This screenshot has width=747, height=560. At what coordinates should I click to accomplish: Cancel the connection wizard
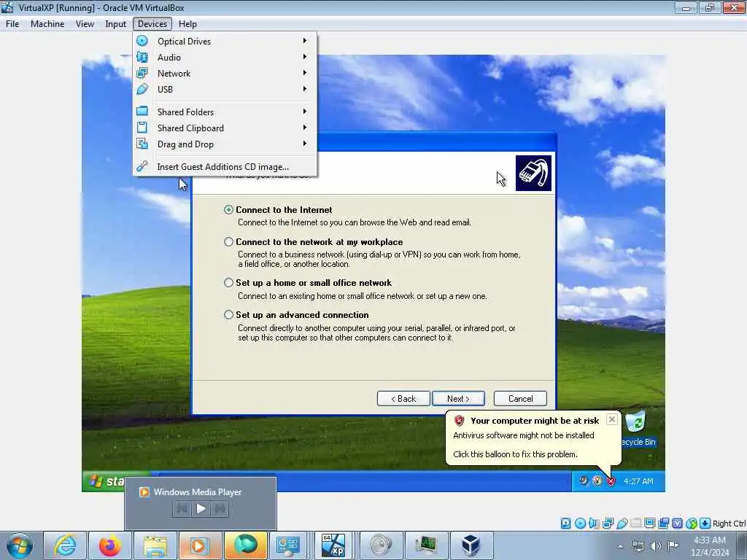click(520, 399)
